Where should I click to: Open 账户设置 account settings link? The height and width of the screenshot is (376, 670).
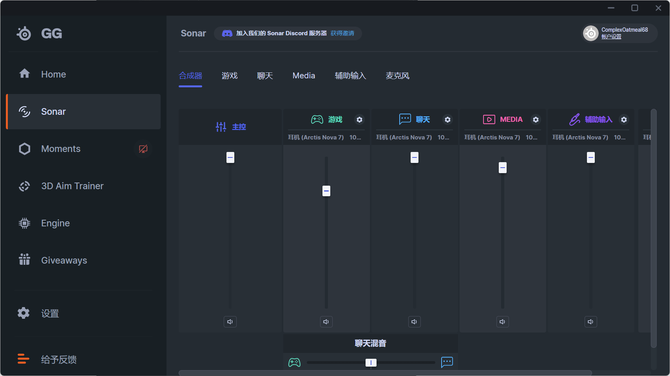pyautogui.click(x=611, y=37)
